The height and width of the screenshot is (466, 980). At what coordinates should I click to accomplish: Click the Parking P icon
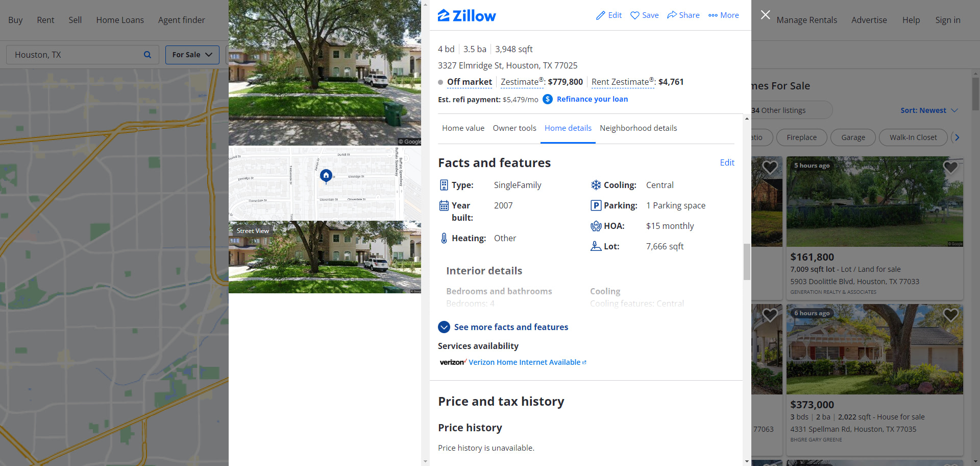(x=596, y=205)
